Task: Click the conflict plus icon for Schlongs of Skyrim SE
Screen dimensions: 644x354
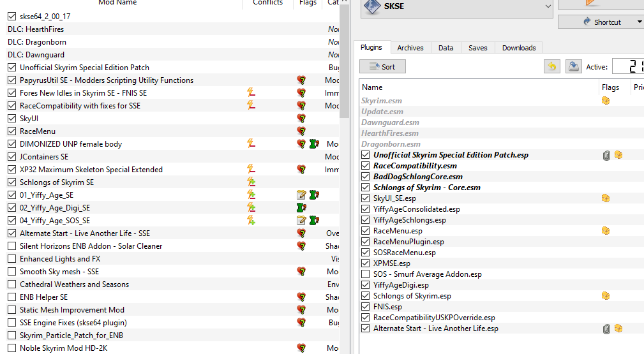Action: (251, 182)
